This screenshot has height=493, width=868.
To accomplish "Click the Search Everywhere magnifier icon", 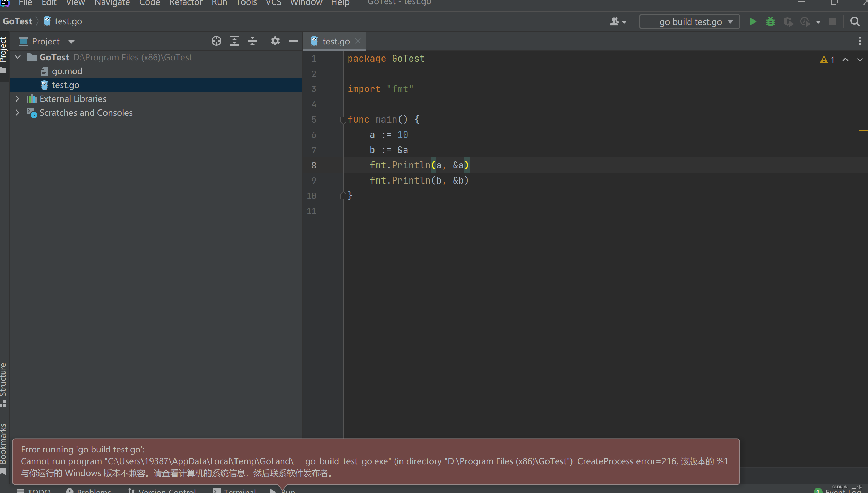I will [855, 22].
